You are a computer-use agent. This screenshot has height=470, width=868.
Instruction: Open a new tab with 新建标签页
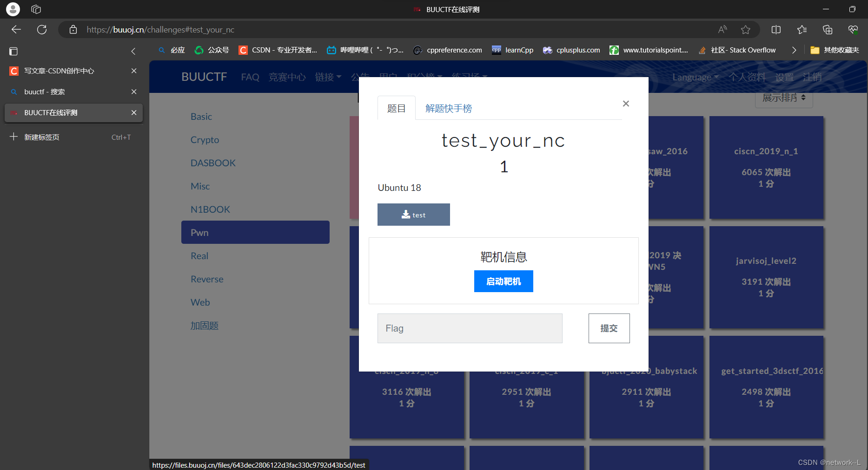pos(73,137)
